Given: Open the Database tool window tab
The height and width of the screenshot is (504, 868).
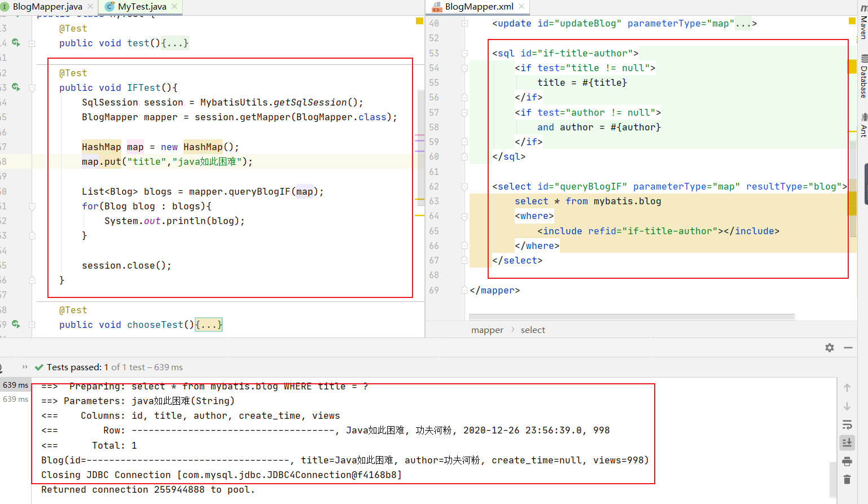Looking at the screenshot, I should tap(863, 76).
